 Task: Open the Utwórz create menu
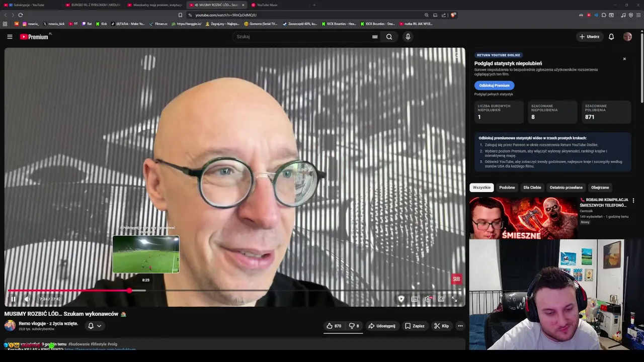[x=589, y=37]
